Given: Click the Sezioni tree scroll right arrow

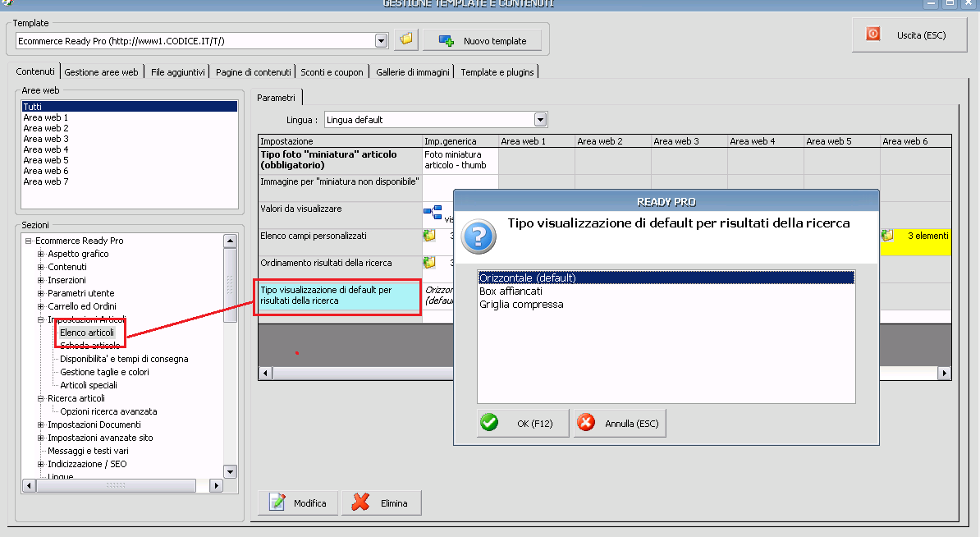Looking at the screenshot, I should click(x=216, y=485).
